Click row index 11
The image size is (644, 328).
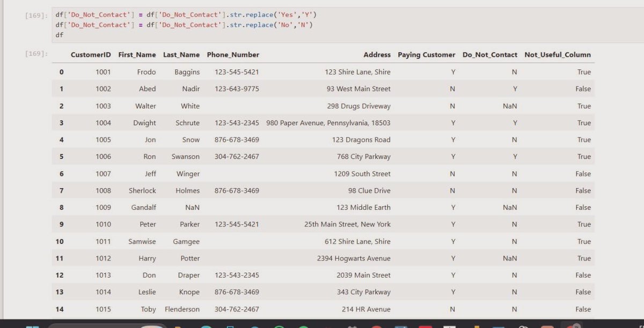60,258
